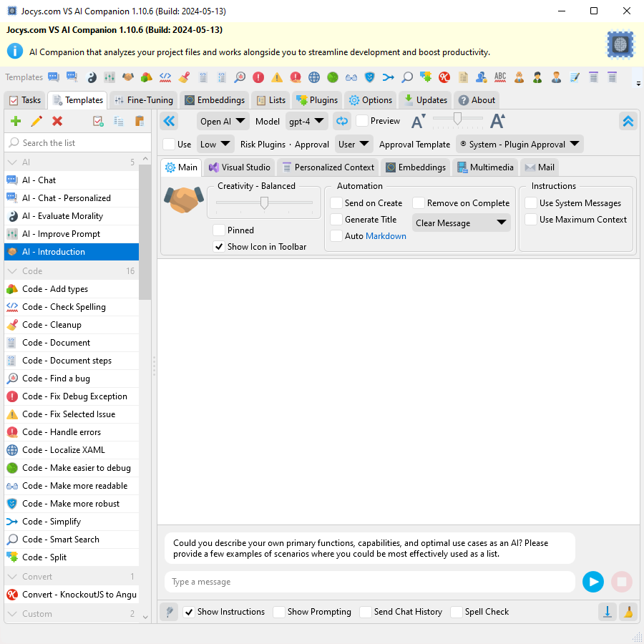Select AI - Improve Prompt template

72,234
